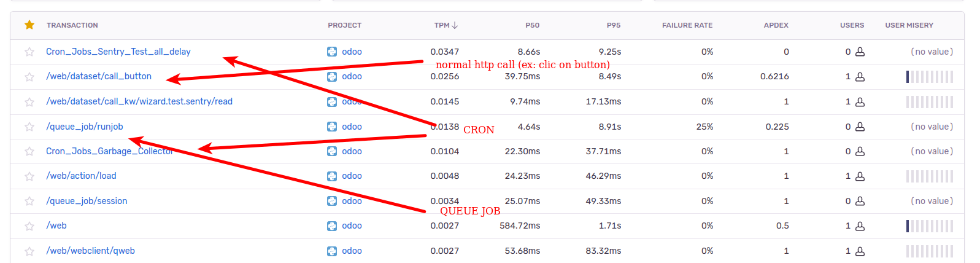Open /web/action/load transaction link

(x=81, y=176)
